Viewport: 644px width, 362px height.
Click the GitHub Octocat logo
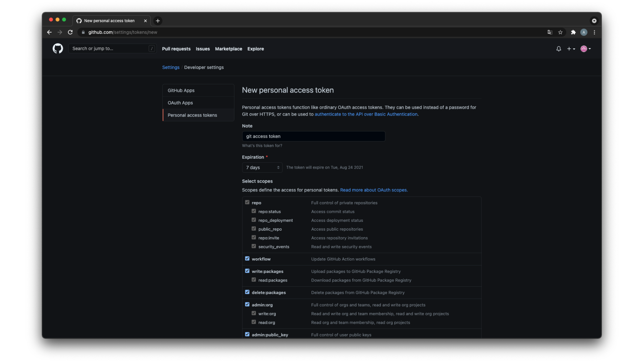(x=58, y=48)
